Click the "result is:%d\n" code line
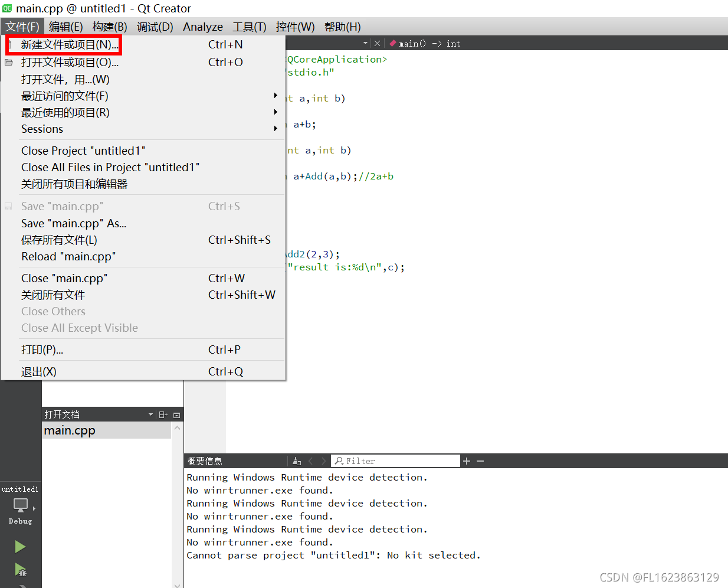The width and height of the screenshot is (728, 588). 346,267
